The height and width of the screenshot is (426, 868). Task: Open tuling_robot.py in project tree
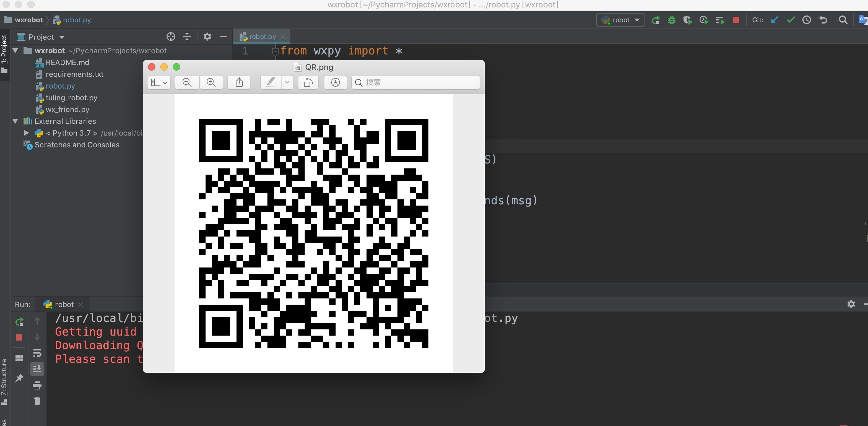(72, 98)
